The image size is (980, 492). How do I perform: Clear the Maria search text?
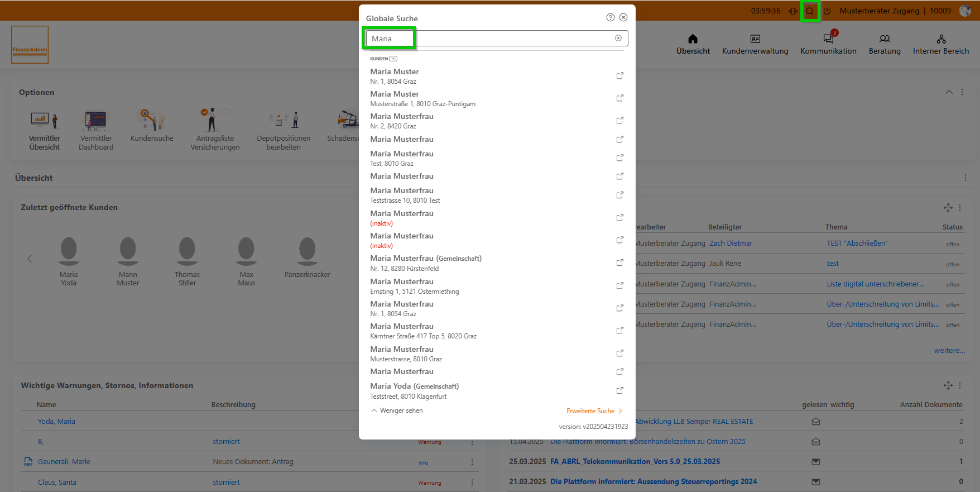(x=618, y=38)
